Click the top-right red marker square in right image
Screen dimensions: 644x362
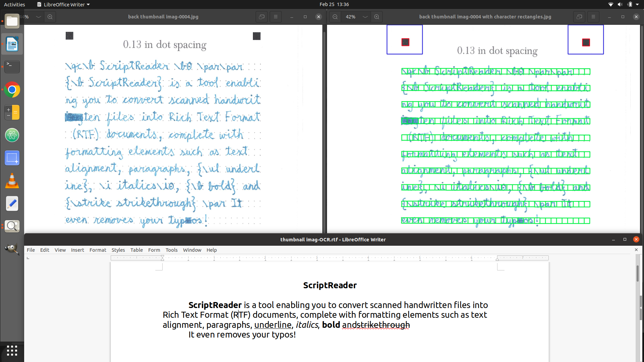coord(586,43)
